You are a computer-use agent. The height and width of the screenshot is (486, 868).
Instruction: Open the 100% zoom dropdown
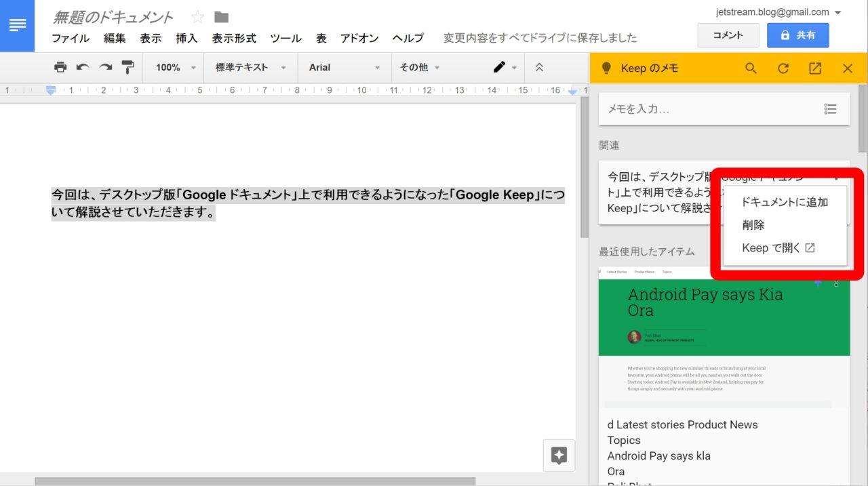tap(175, 67)
